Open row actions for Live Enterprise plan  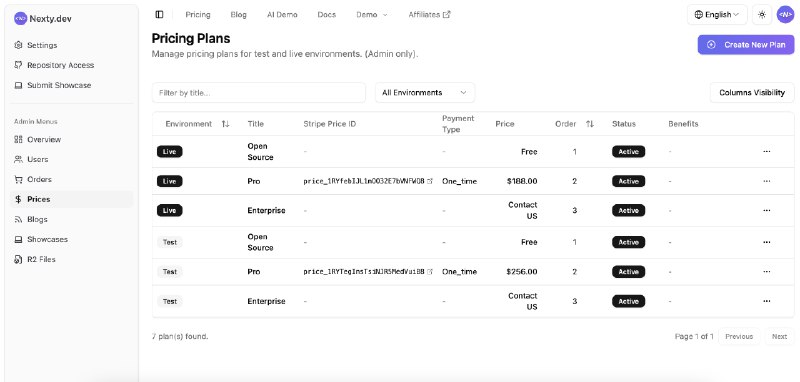pyautogui.click(x=766, y=210)
